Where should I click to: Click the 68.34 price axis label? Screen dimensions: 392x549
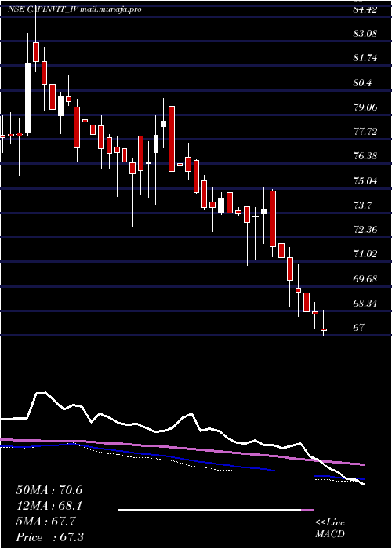coord(365,304)
